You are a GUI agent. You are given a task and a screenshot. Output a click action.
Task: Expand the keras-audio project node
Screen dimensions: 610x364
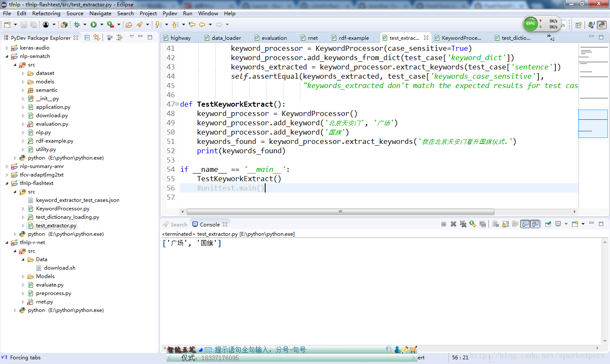[x=7, y=48]
